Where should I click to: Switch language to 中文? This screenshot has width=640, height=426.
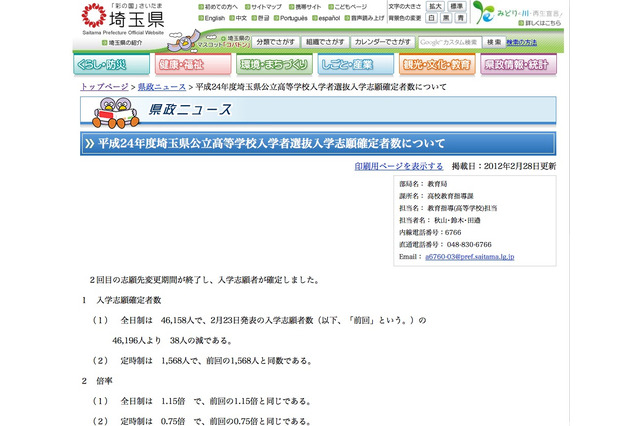pyautogui.click(x=238, y=18)
